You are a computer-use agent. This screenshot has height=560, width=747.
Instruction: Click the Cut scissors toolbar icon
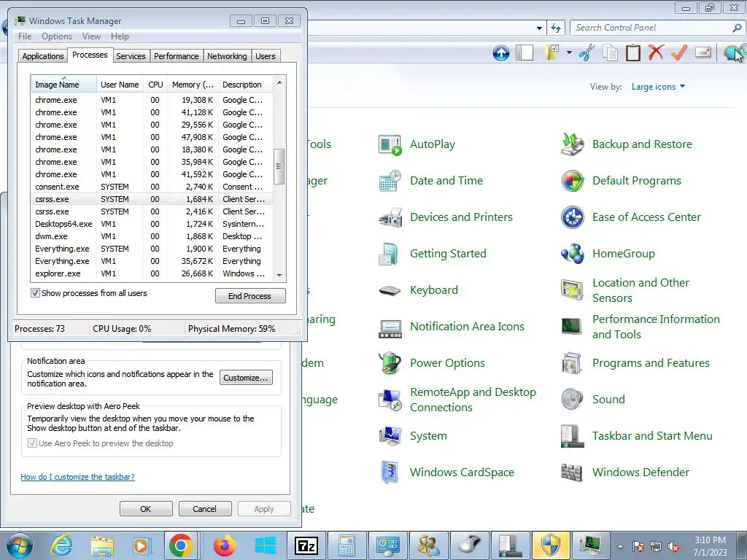(587, 52)
